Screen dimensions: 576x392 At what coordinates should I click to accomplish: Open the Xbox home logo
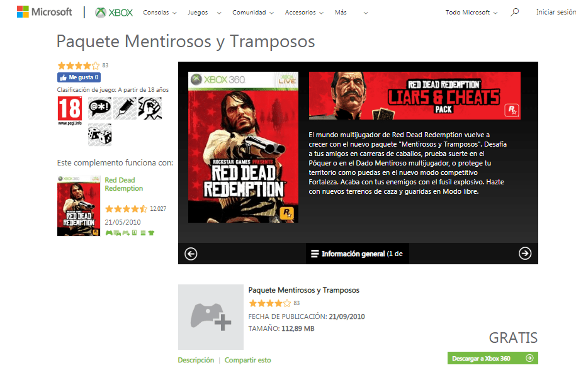114,13
